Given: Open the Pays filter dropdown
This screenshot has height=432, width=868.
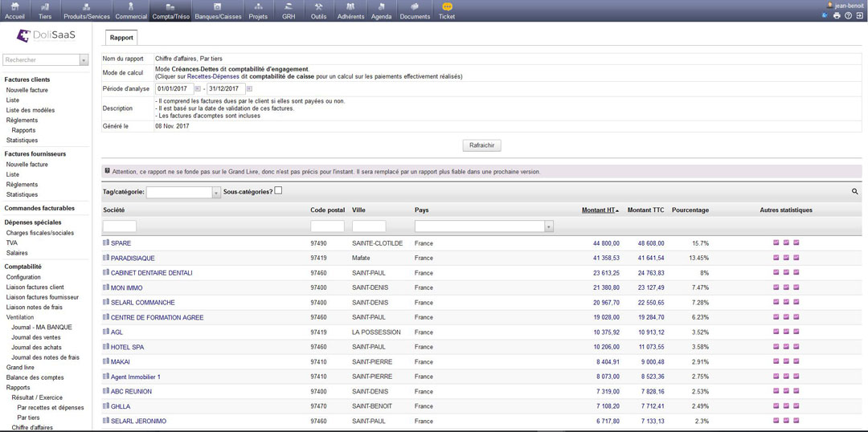Looking at the screenshot, I should pyautogui.click(x=484, y=226).
